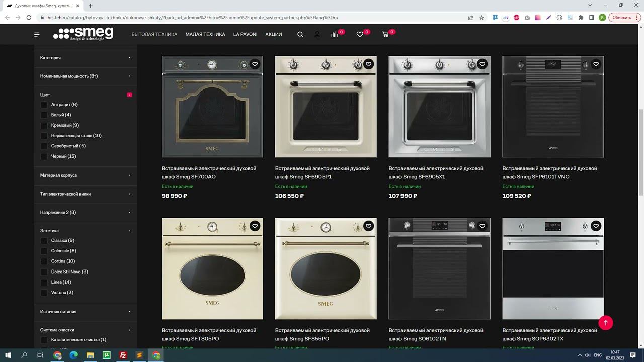Expand the Категория filter section
Screen dimensions: 644x362
[x=86, y=58]
